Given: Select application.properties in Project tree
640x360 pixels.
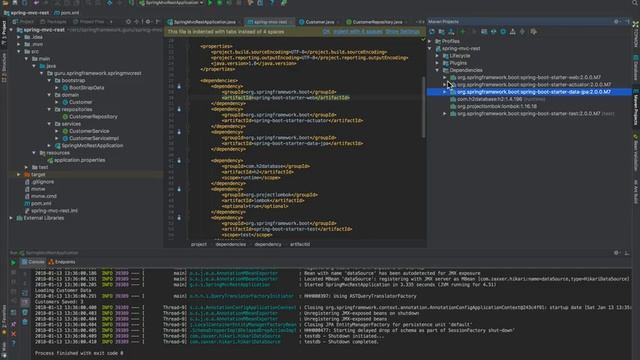Looking at the screenshot, I should 79,160.
